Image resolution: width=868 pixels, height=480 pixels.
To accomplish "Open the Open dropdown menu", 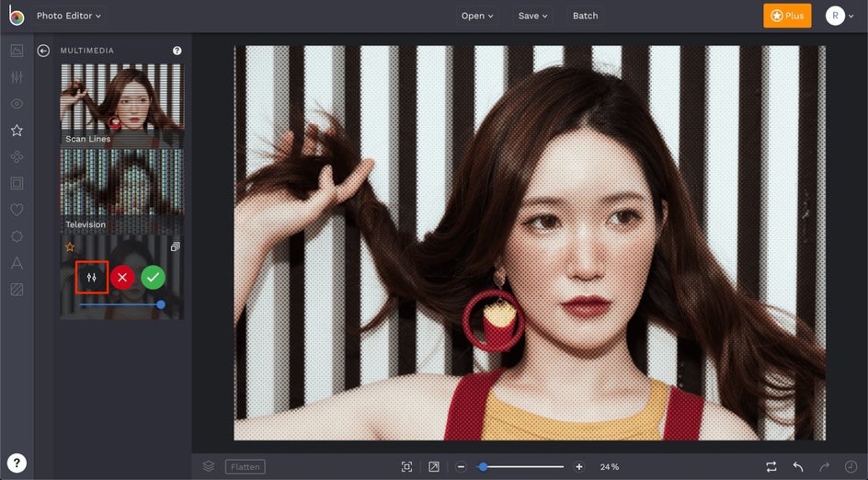I will (477, 16).
